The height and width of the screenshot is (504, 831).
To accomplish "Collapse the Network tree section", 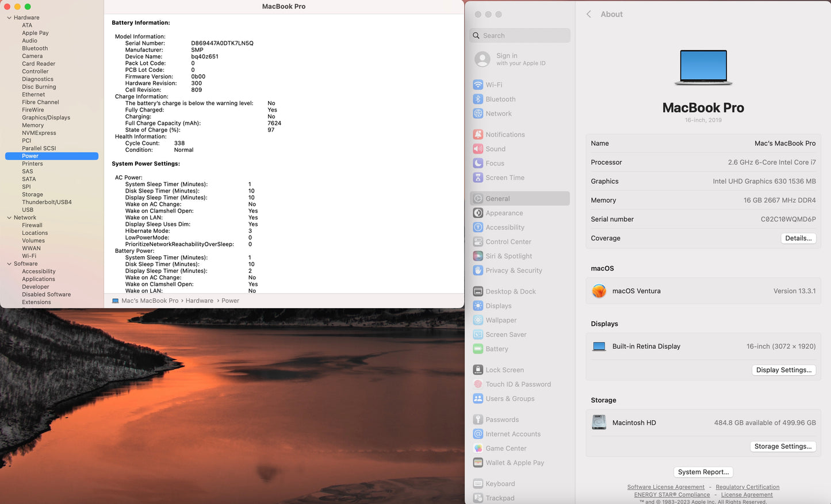I will 9,218.
